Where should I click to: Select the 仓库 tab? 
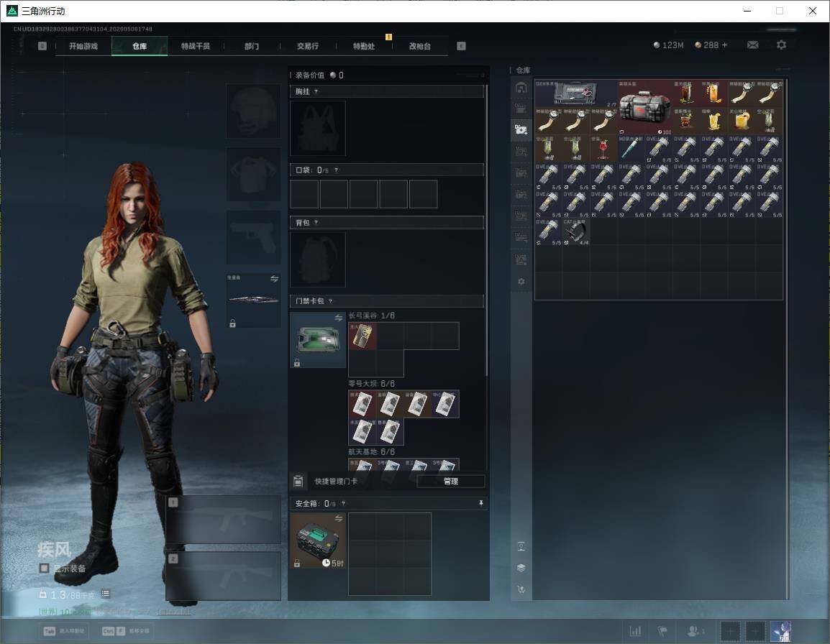pyautogui.click(x=140, y=46)
